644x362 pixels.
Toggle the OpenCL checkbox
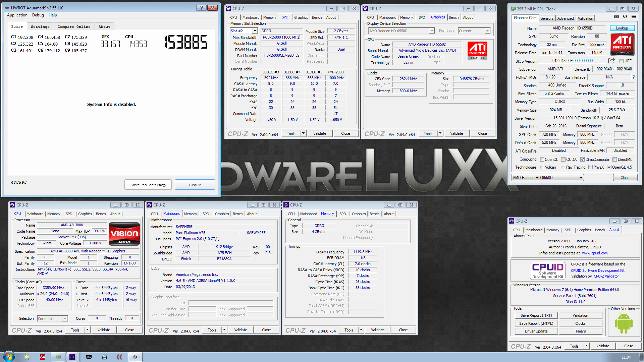coord(542,160)
